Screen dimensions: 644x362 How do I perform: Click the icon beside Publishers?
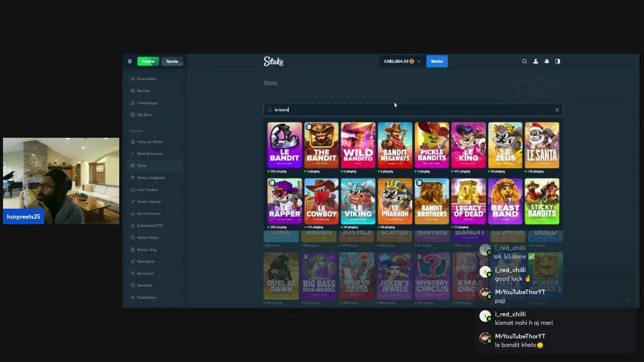pyautogui.click(x=132, y=298)
